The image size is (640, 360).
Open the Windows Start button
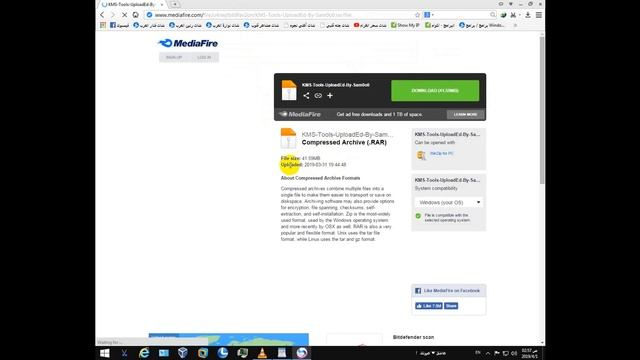(105, 353)
